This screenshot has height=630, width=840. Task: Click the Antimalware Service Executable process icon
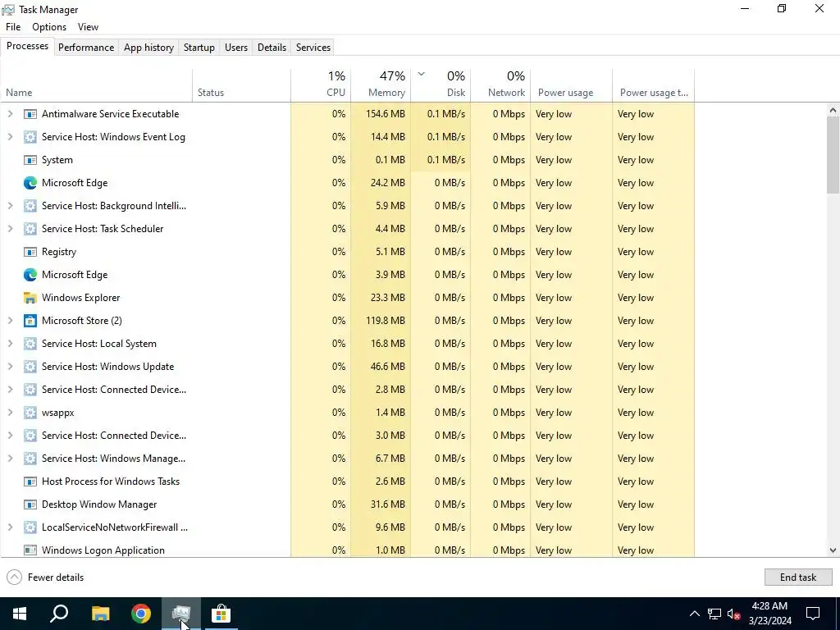pyautogui.click(x=30, y=114)
